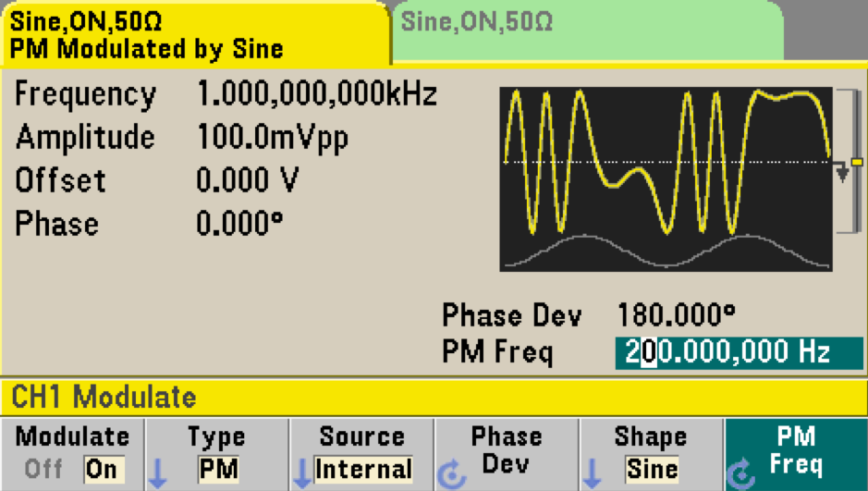
Task: Select the PM Freq softkey
Action: (796, 454)
